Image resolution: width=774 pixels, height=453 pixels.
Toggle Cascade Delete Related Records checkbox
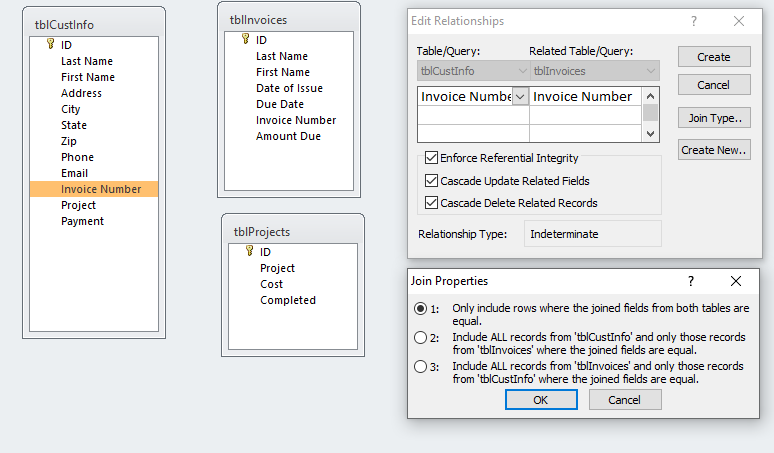coord(432,203)
